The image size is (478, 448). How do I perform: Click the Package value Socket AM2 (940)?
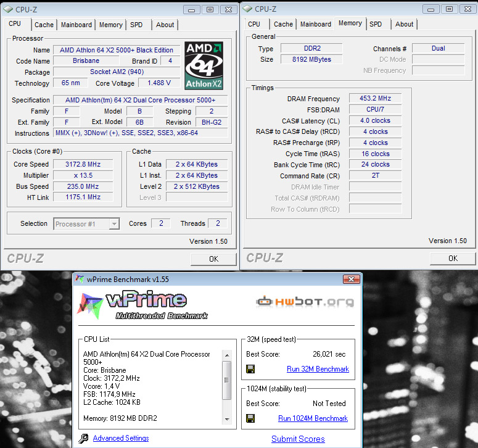pyautogui.click(x=117, y=72)
